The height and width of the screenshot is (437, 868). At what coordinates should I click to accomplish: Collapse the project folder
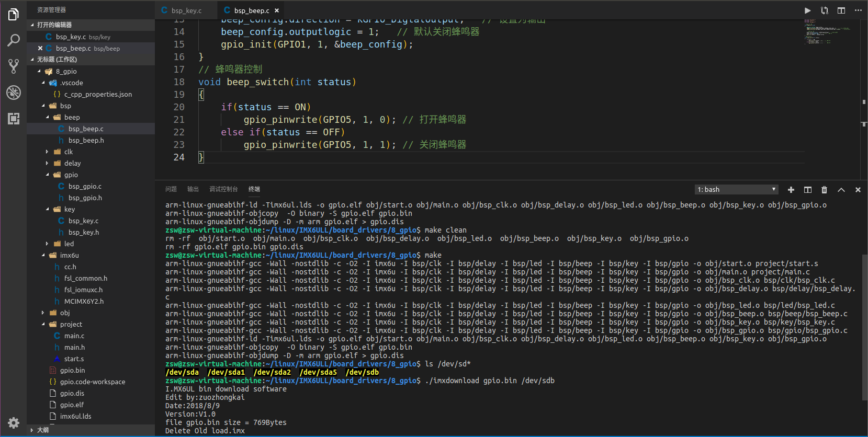43,324
